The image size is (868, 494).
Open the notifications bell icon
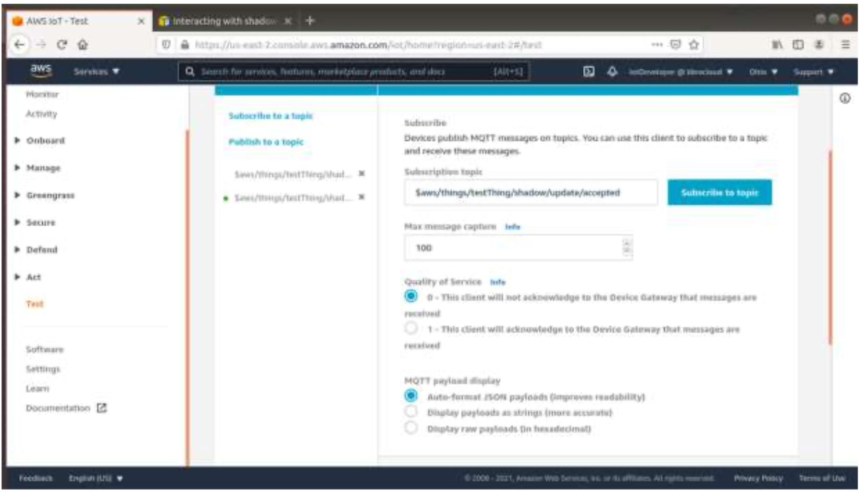612,71
